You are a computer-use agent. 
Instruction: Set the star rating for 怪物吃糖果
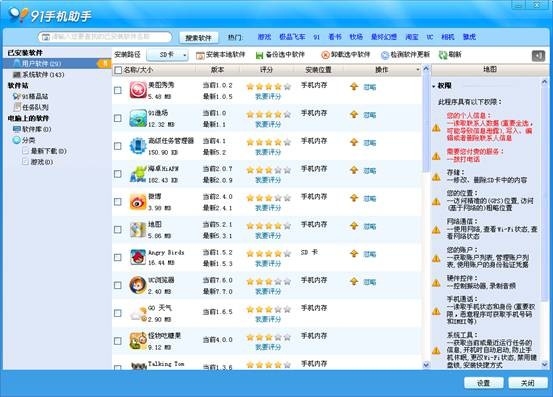click(x=268, y=337)
